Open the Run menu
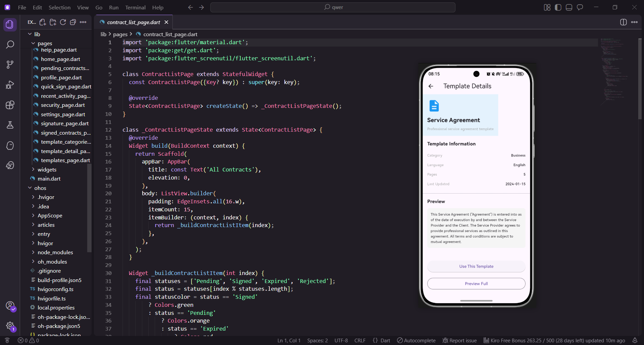Image resolution: width=644 pixels, height=345 pixels. coord(114,7)
